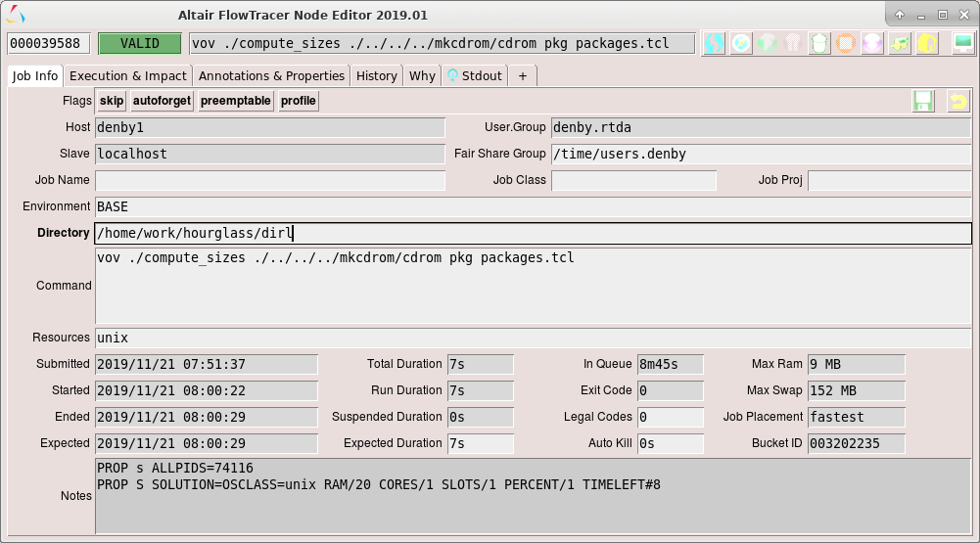Click the green bucket forget icon
Image resolution: width=980 pixels, height=543 pixels.
pos(819,43)
